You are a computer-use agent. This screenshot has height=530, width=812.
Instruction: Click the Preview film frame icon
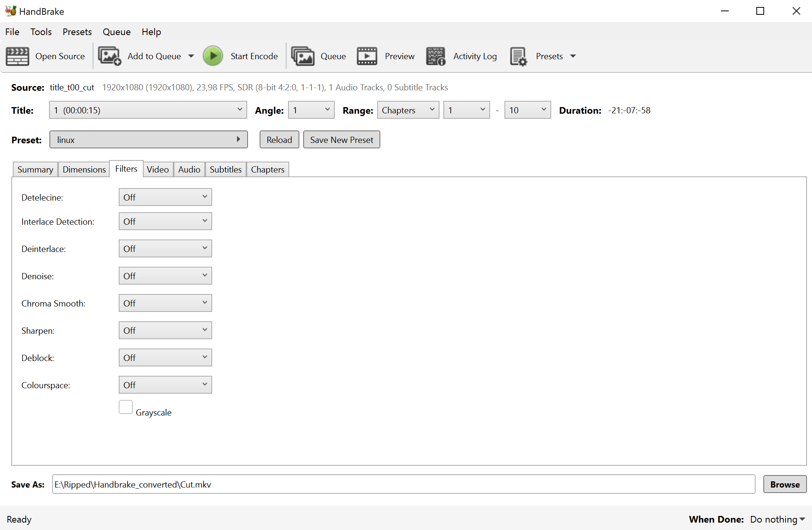(367, 56)
